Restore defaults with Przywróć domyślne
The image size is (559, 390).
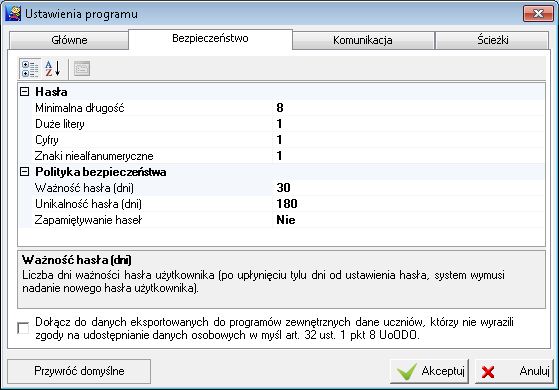coord(79,371)
